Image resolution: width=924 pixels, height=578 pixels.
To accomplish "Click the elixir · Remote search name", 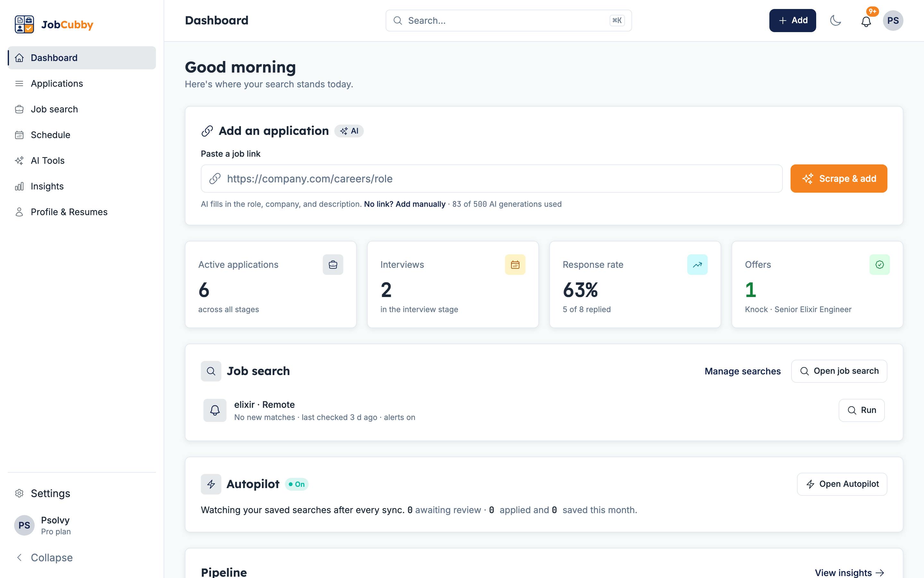I will point(264,405).
